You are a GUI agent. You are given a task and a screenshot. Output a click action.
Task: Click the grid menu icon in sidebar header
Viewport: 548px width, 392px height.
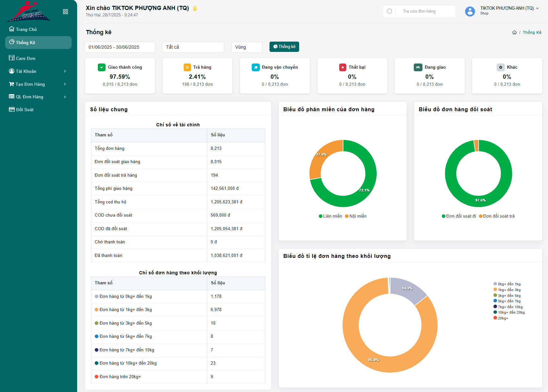[66, 12]
